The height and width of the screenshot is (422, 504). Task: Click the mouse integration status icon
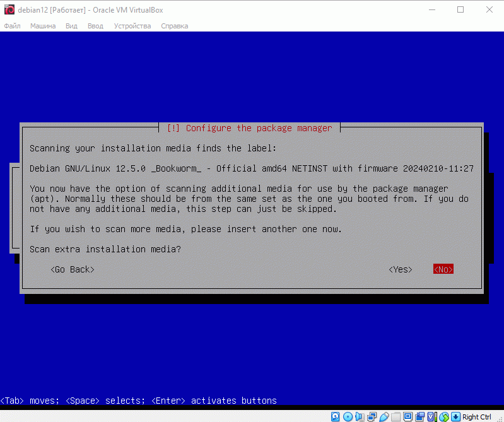(x=444, y=417)
